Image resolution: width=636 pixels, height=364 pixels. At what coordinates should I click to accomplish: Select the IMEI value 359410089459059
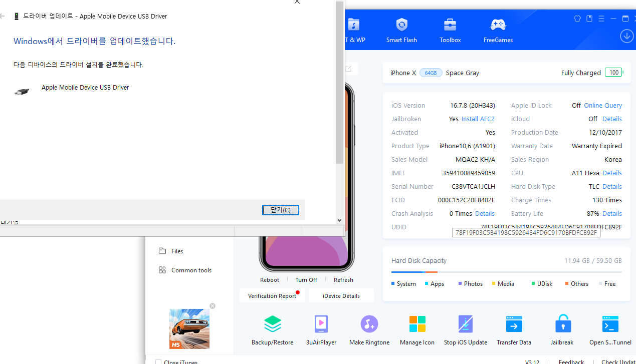469,173
